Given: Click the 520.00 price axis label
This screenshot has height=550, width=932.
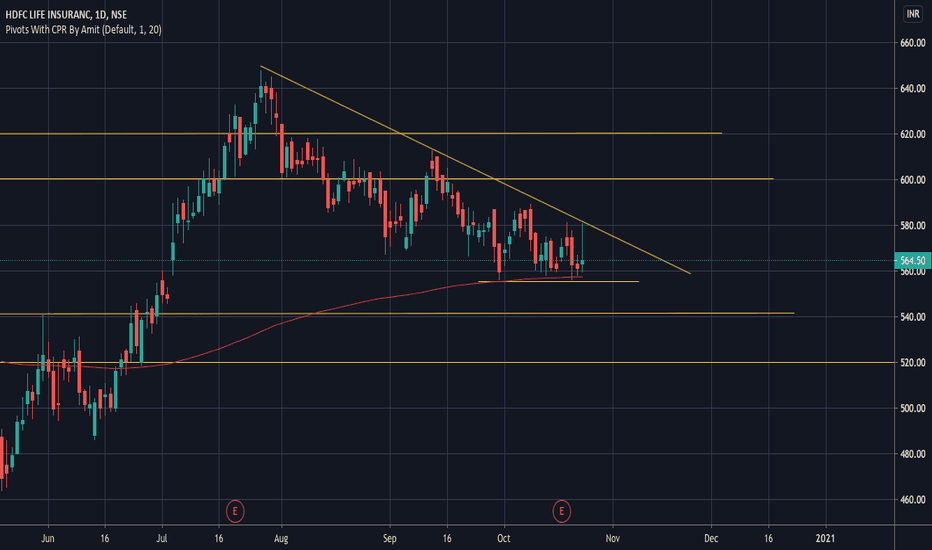Looking at the screenshot, I should coord(912,362).
